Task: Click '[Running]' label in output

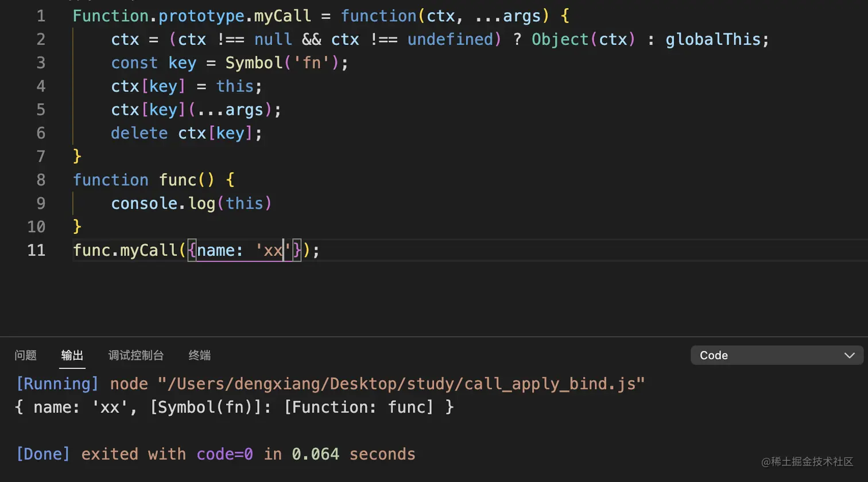Action: click(x=57, y=384)
